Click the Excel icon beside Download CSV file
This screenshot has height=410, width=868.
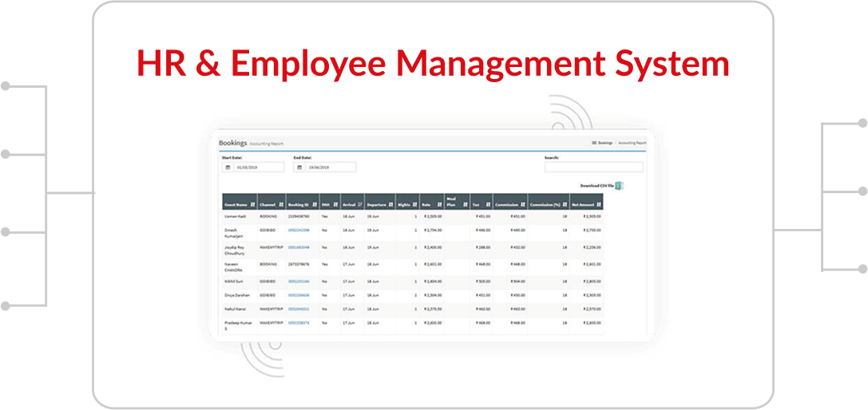click(620, 186)
